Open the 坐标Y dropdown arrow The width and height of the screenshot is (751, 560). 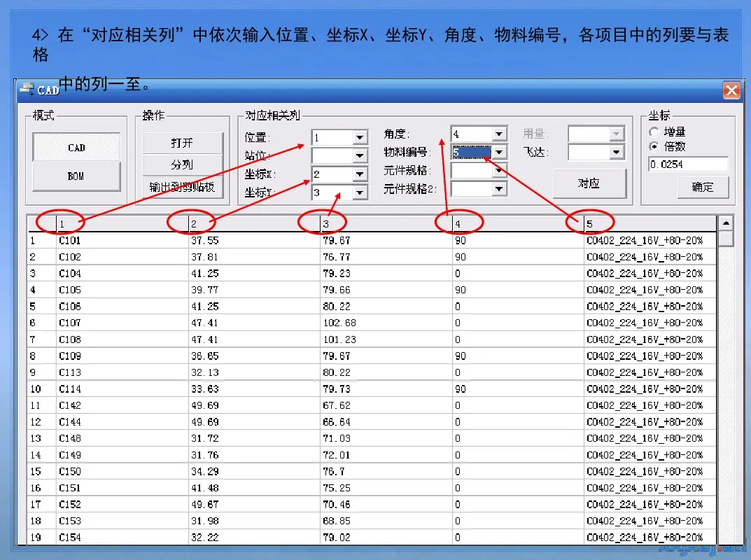click(360, 192)
